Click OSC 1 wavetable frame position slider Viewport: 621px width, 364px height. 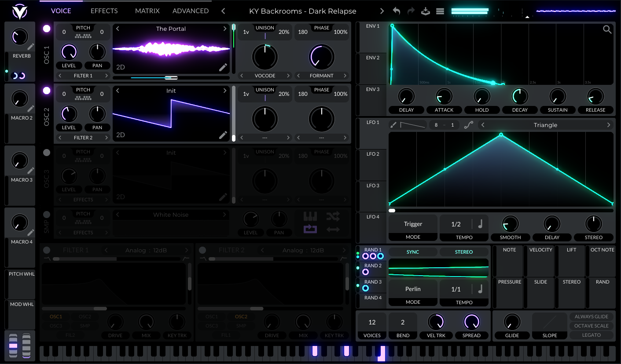pyautogui.click(x=171, y=78)
